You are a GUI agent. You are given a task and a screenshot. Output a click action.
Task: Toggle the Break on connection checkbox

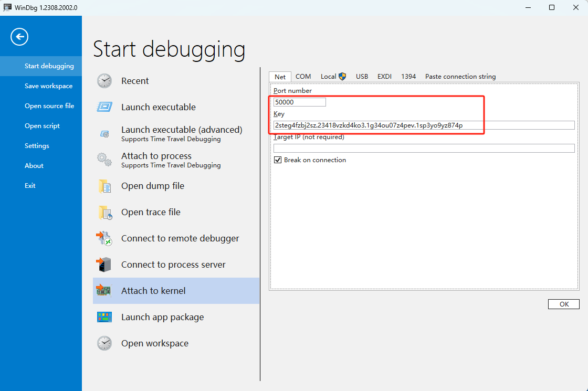tap(278, 160)
